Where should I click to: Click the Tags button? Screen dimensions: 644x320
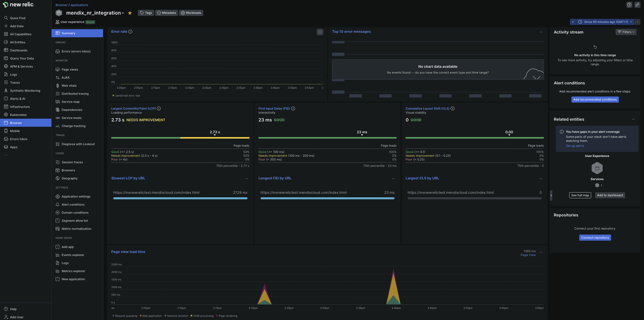[146, 13]
